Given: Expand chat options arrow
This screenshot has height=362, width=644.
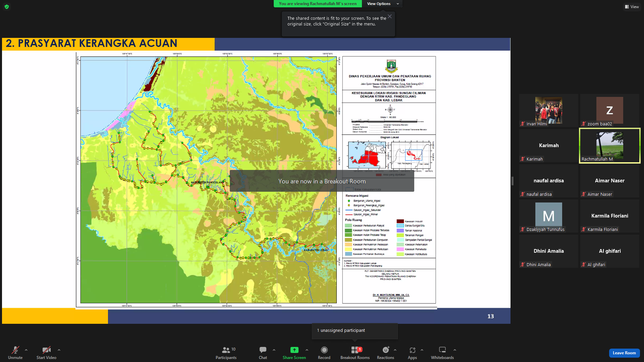Looking at the screenshot, I should pyautogui.click(x=274, y=350).
